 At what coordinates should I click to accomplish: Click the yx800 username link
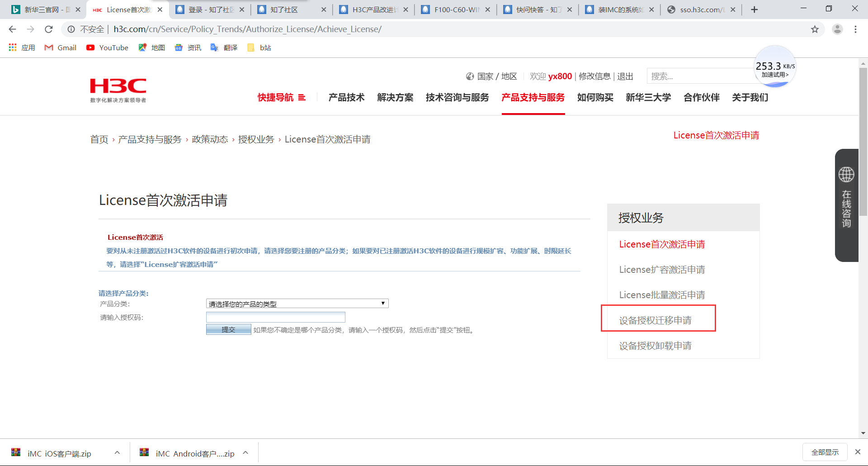click(x=560, y=76)
